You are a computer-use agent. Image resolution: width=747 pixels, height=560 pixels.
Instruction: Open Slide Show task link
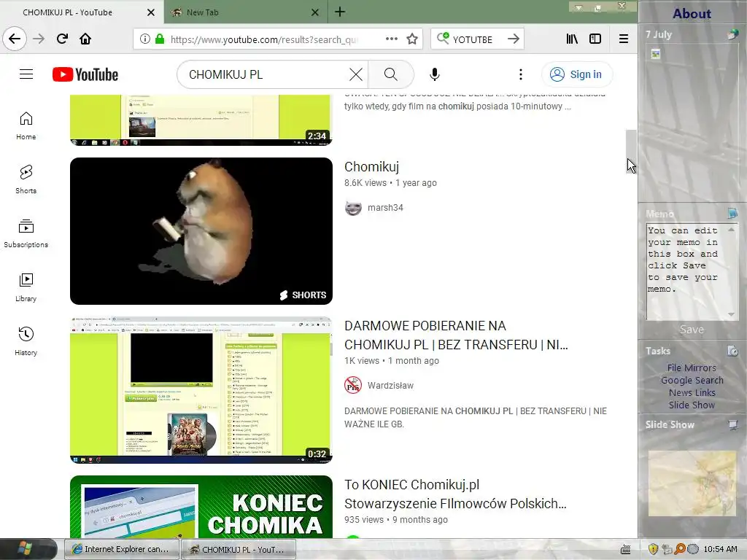coord(692,405)
